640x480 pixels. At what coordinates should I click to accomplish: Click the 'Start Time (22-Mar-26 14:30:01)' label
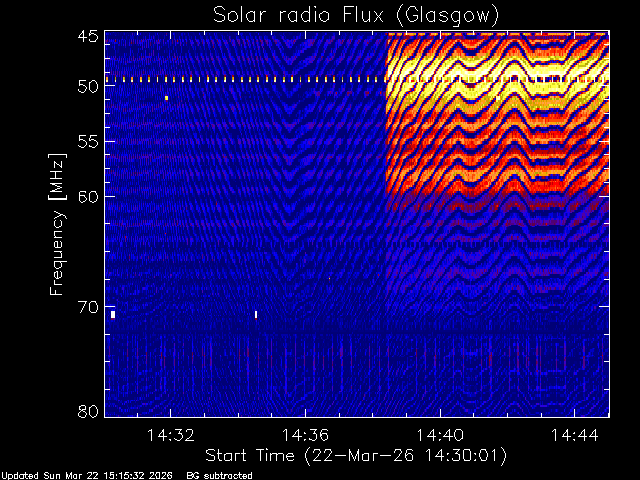tap(356, 456)
